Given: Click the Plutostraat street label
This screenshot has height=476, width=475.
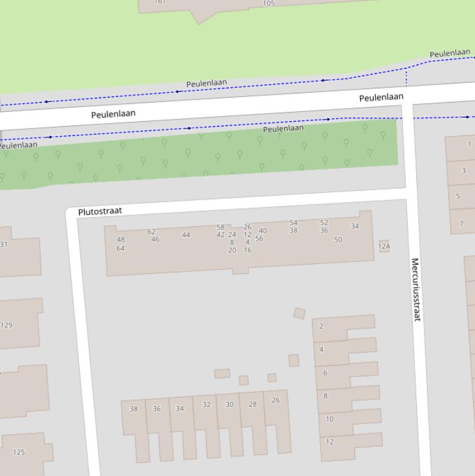Looking at the screenshot, I should pos(100,211).
